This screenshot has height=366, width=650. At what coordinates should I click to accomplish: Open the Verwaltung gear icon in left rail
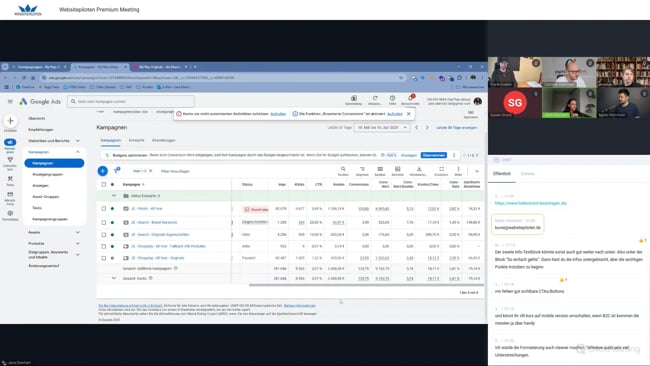click(10, 213)
